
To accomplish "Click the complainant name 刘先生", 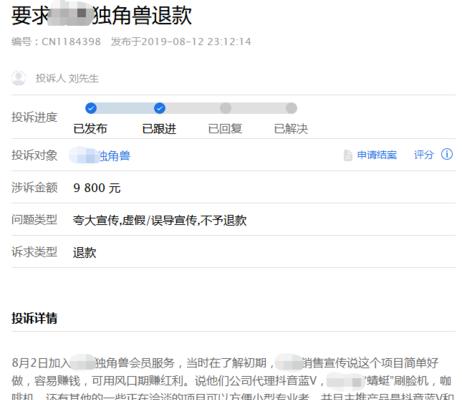I will tap(84, 78).
